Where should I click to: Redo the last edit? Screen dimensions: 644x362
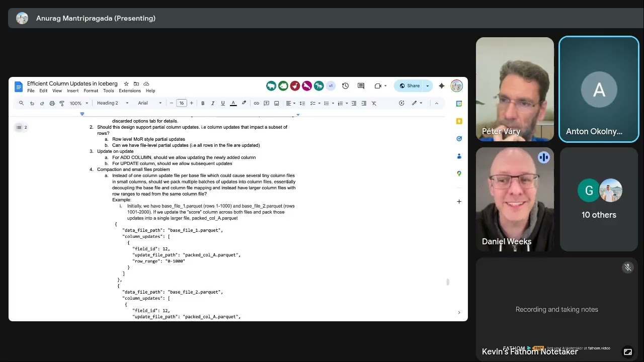(x=42, y=103)
